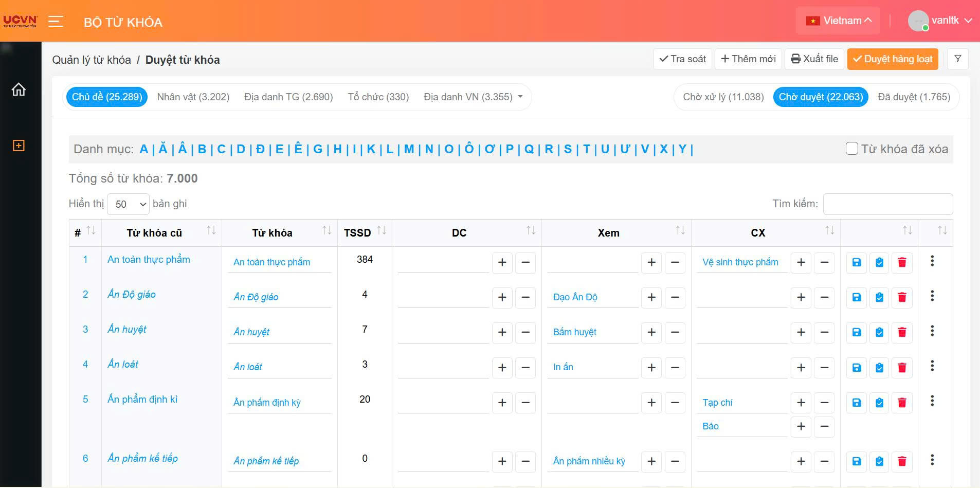Approve the An toàn thực phẩm row clipboard icon
The height and width of the screenshot is (488, 980).
click(879, 262)
